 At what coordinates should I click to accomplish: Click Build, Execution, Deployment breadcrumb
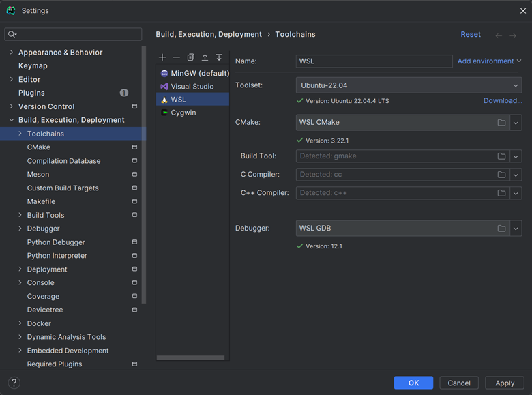click(209, 35)
